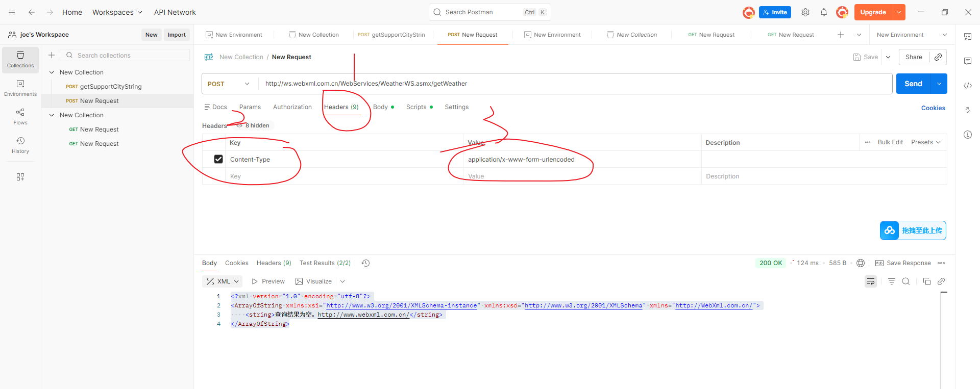The width and height of the screenshot is (980, 389).
Task: Show the 8 hidden headers
Action: point(254,125)
